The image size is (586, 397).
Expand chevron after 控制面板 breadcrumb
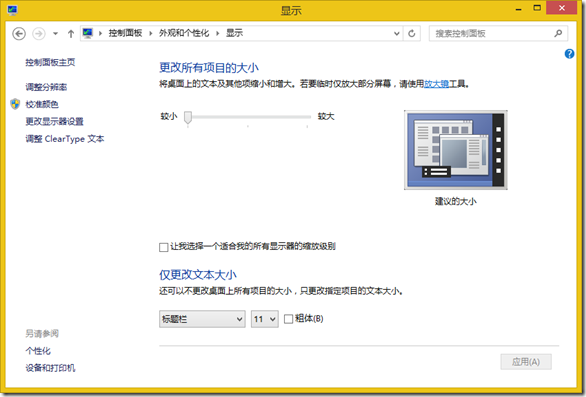coord(151,33)
